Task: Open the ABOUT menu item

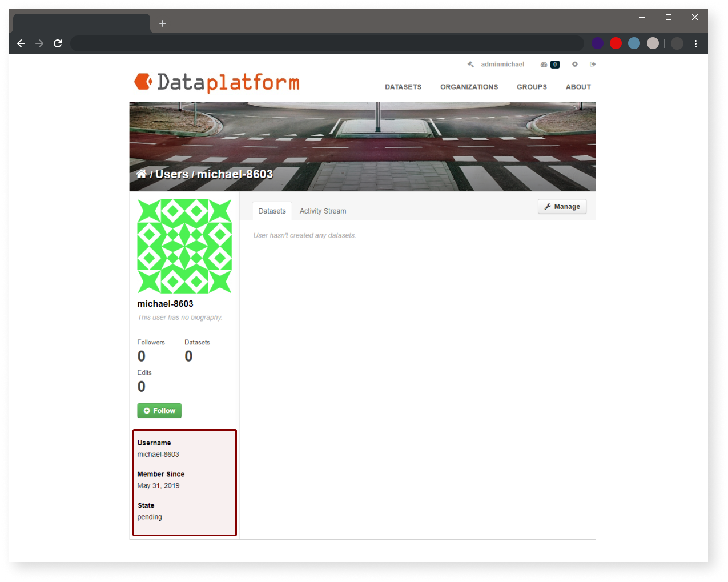Action: (578, 87)
